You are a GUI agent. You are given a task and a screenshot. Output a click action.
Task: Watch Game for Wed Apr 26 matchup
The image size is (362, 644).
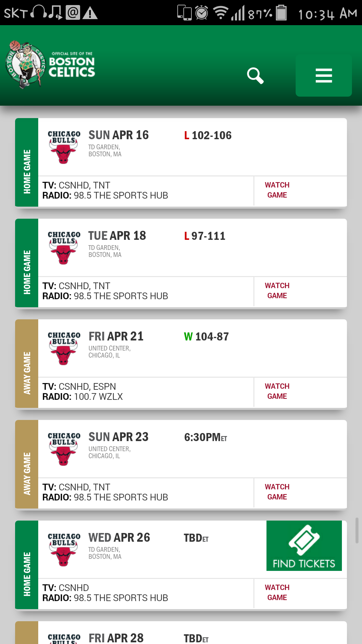pyautogui.click(x=277, y=593)
